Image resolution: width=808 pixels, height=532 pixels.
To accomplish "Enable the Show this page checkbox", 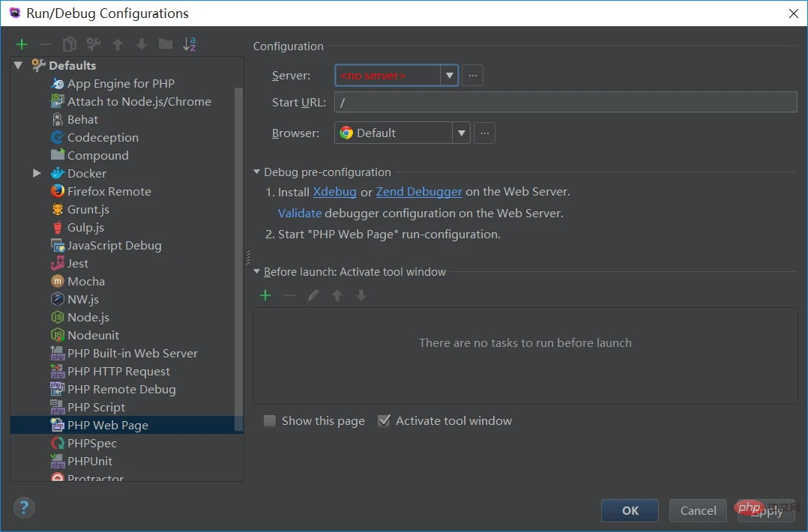I will 269,421.
